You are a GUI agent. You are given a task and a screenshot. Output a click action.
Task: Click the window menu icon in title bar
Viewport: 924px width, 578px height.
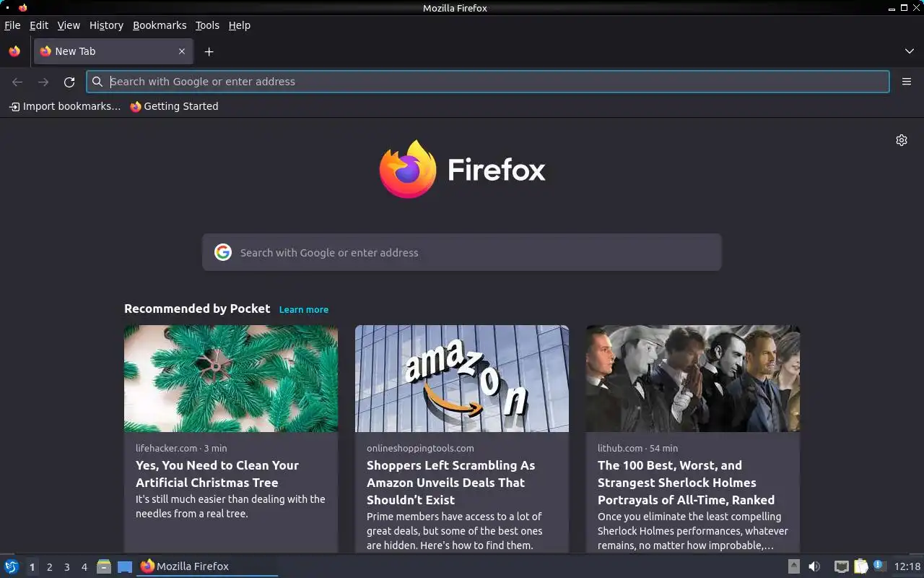[22, 8]
